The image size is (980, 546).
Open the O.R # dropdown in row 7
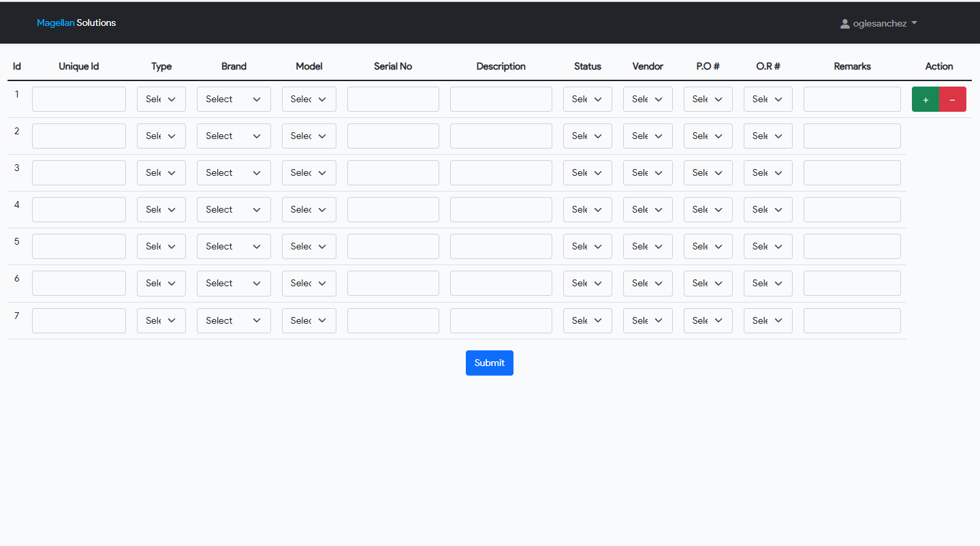pyautogui.click(x=768, y=320)
